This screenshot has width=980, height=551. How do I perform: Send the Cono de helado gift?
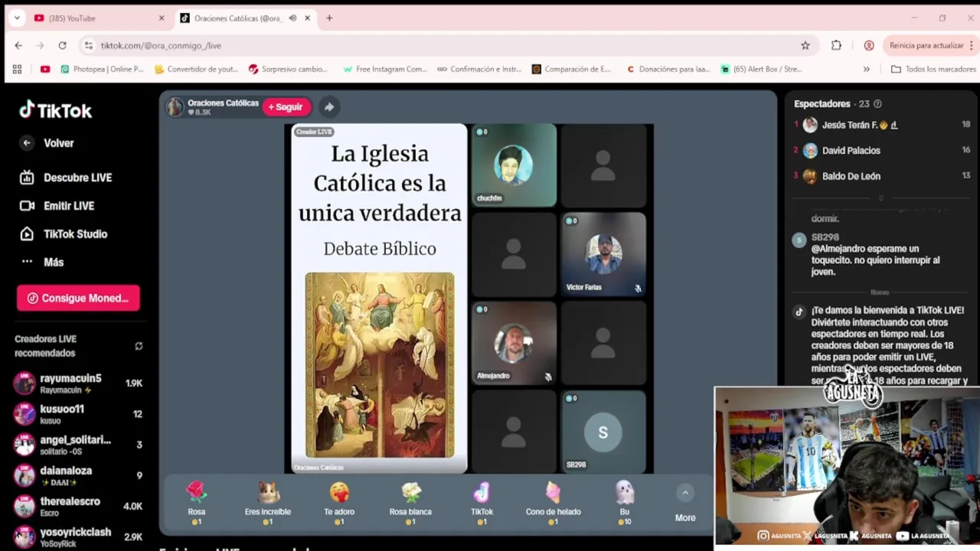553,503
